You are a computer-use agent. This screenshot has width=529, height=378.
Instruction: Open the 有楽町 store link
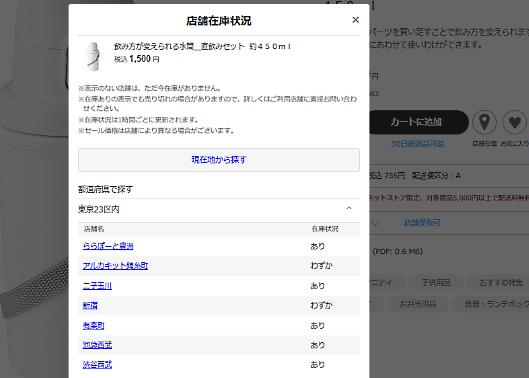(x=93, y=325)
